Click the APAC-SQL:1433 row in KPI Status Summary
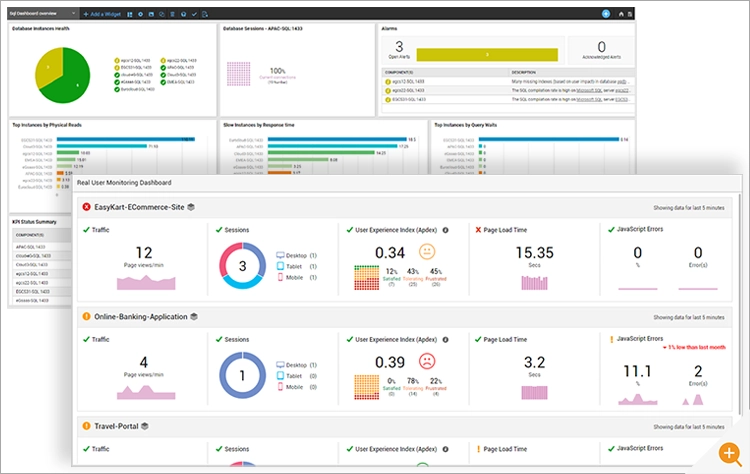This screenshot has height=474, width=750. (42, 247)
